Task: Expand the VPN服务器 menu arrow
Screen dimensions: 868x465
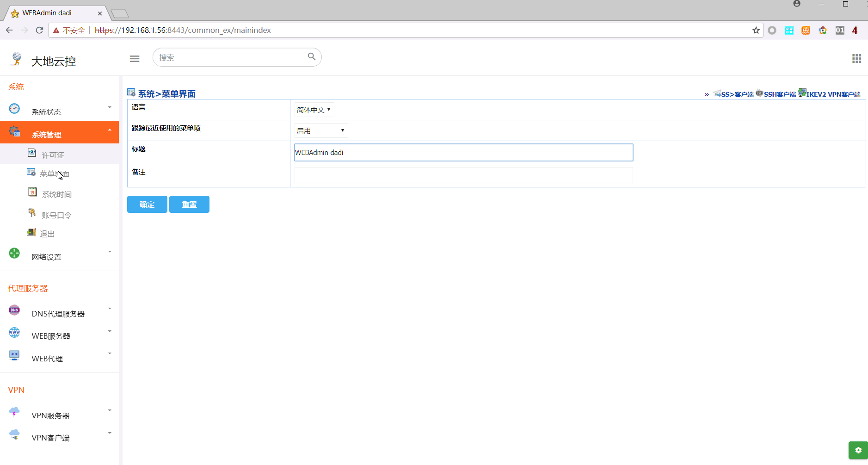Action: coord(110,410)
